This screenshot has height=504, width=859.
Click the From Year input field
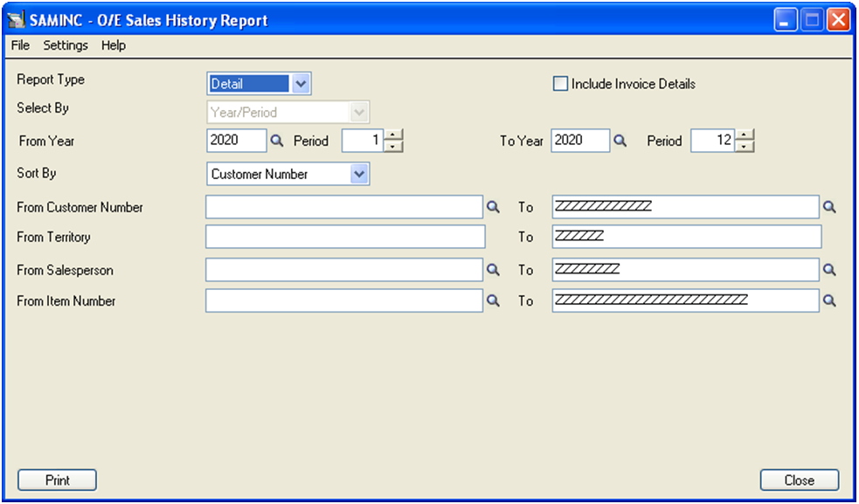coord(237,141)
